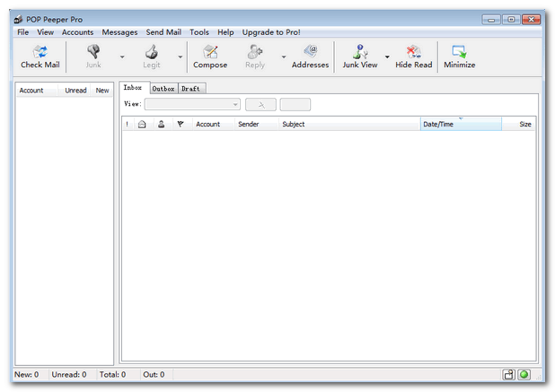This screenshot has height=392, width=555.
Task: Open the Tools menu
Action: click(199, 32)
